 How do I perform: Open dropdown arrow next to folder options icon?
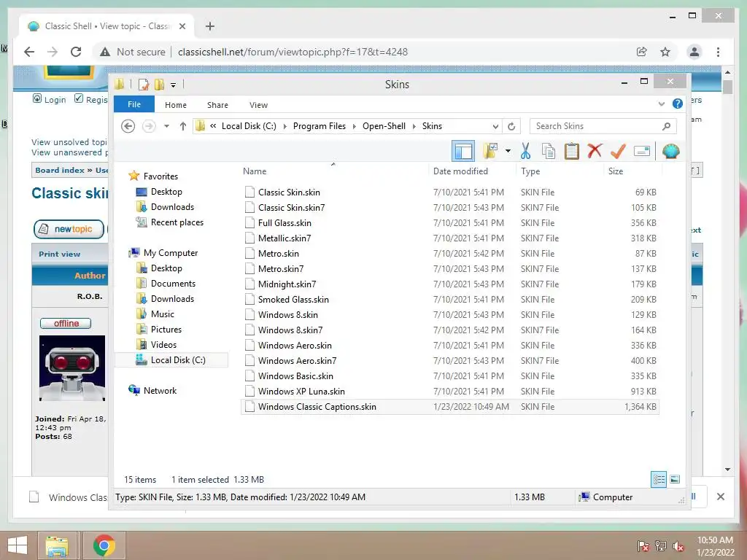(508, 152)
